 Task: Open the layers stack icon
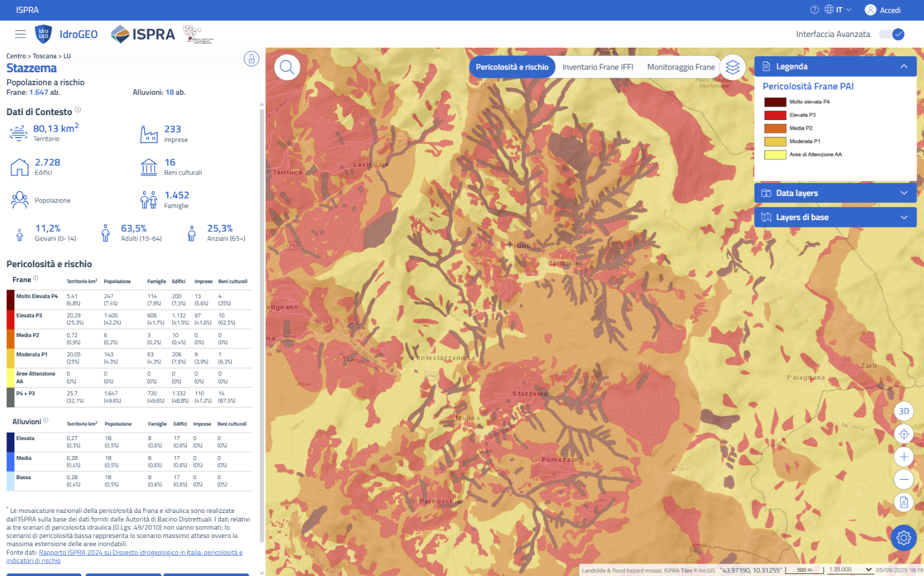(x=732, y=67)
